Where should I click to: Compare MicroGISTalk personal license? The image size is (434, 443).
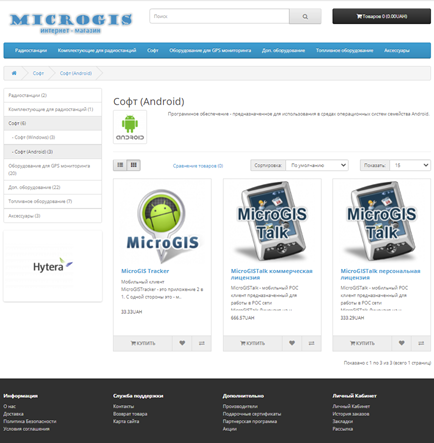[421, 343]
